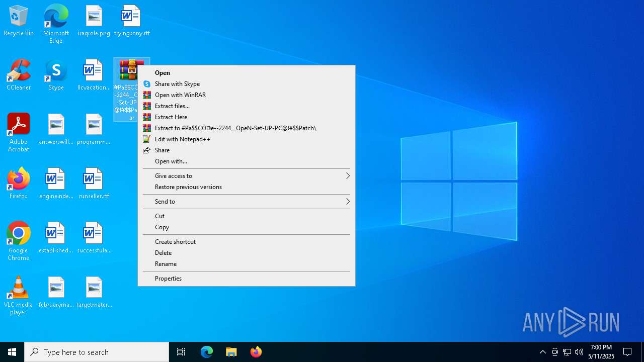Select the VLC media player shortcut
The width and height of the screenshot is (644, 362).
[19, 296]
